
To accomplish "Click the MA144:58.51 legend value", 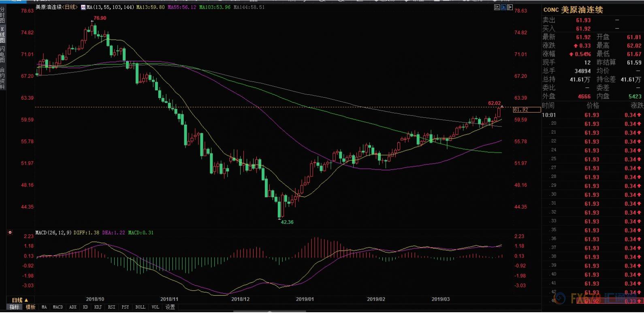I will [249, 7].
